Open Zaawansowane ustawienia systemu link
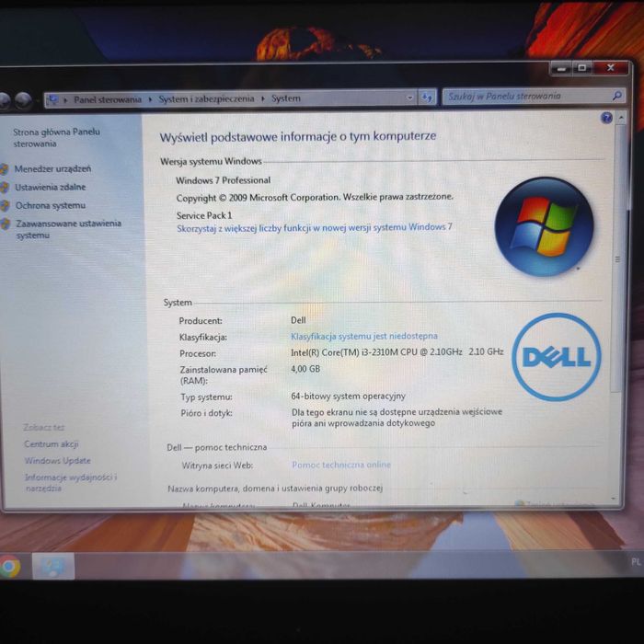This screenshot has height=644, width=644. [69, 229]
